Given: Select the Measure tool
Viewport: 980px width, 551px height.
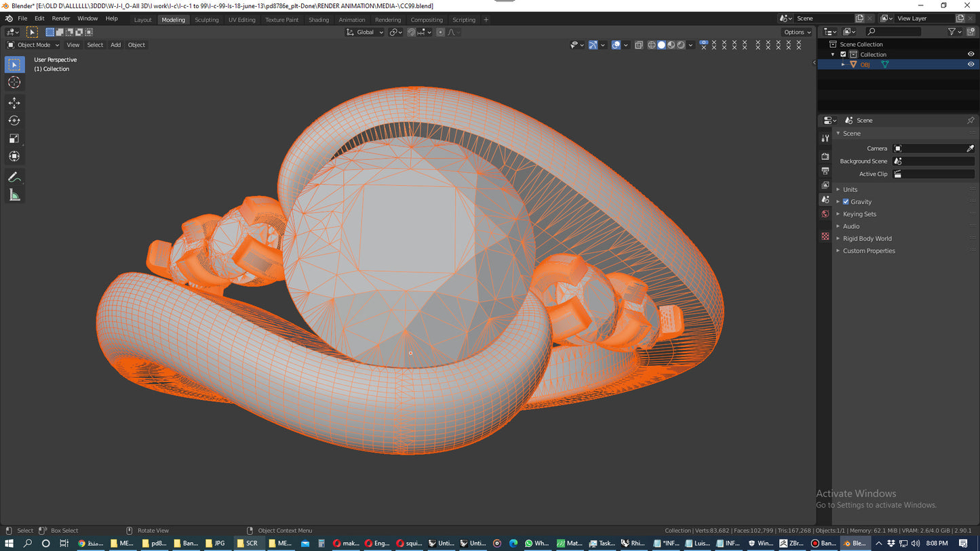Looking at the screenshot, I should click(x=14, y=195).
